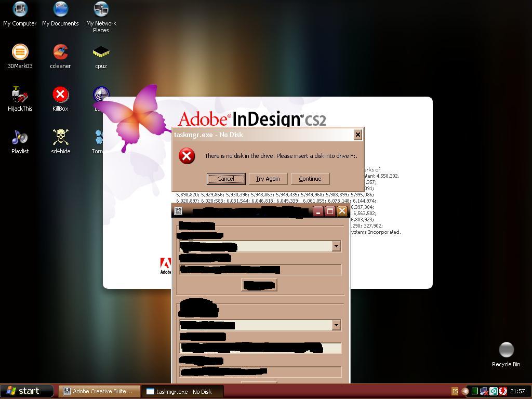Open the blacked-out window's title bar icon
The height and width of the screenshot is (399, 532).
(178, 211)
